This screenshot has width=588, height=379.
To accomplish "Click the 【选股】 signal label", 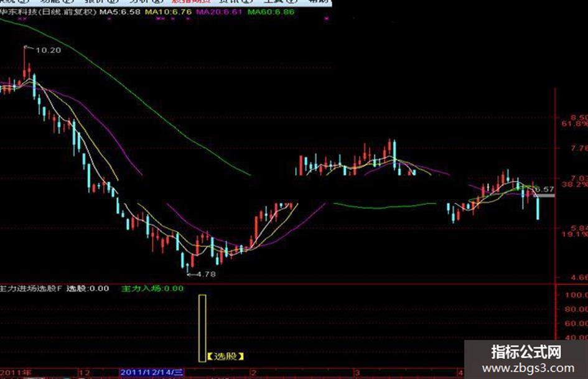I will click(225, 356).
